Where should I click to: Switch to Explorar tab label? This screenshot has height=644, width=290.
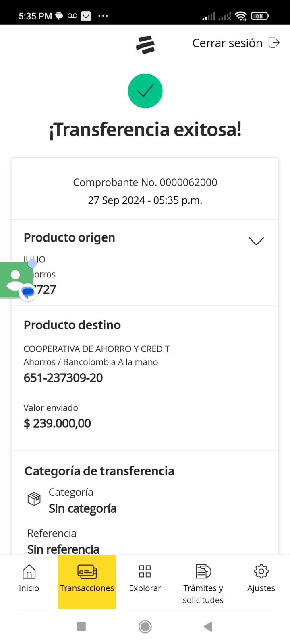(x=145, y=588)
